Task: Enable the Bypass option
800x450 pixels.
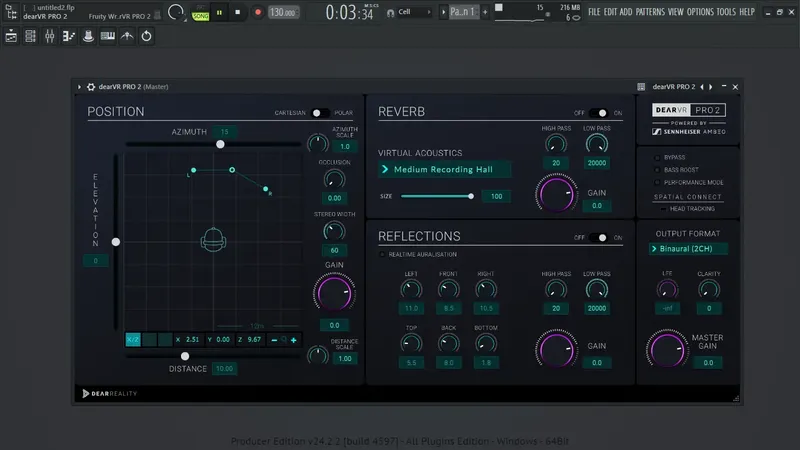Action: [x=657, y=158]
